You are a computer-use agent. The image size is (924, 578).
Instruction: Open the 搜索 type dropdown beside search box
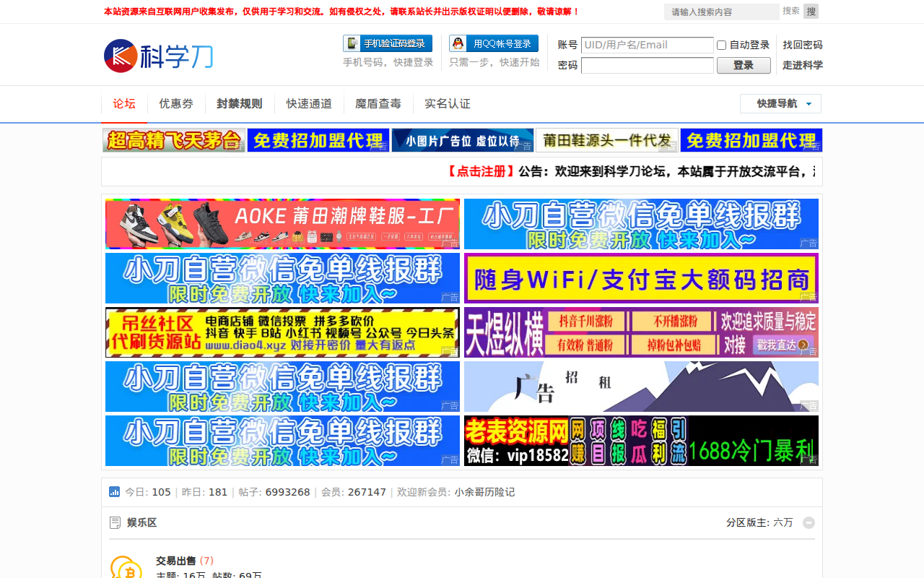point(791,11)
